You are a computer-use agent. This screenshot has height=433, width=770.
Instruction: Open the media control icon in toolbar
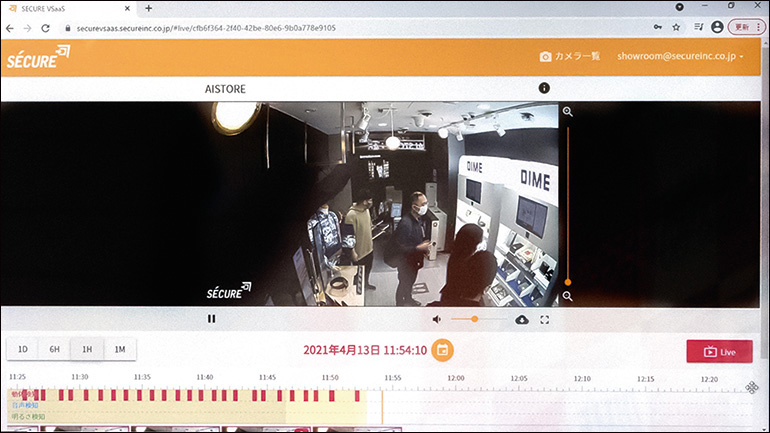[699, 27]
